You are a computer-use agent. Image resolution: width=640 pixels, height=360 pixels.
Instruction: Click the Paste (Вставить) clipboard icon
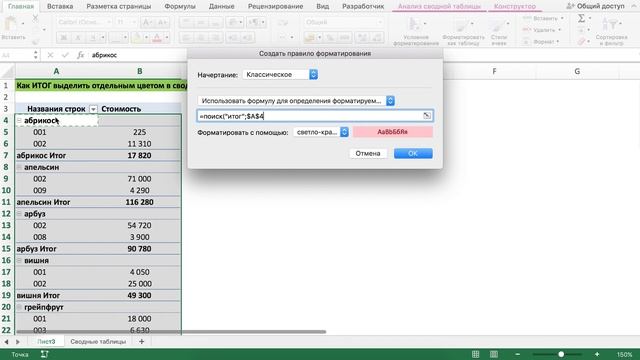[11, 24]
